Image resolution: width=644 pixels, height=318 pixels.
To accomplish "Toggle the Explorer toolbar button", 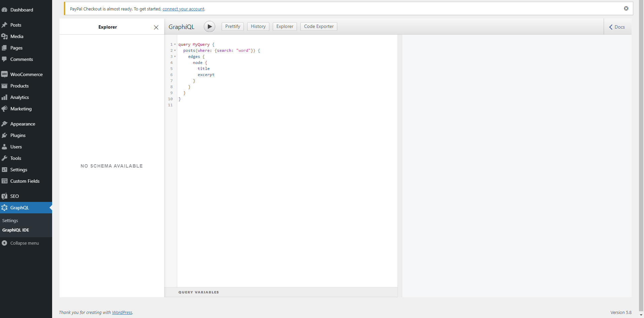I will coord(285,27).
